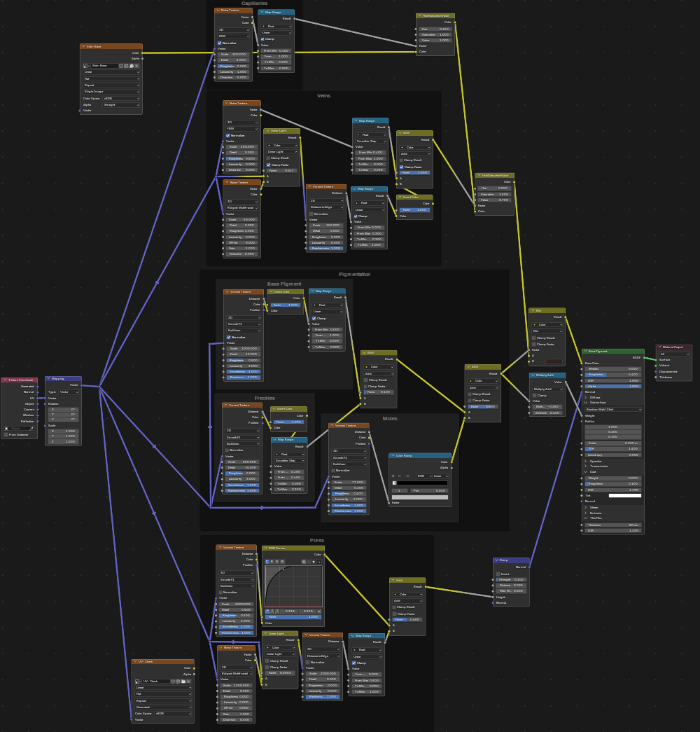Delete curve point with X in RGB Curves
Viewport: 700px width, 732px height.
click(x=319, y=612)
